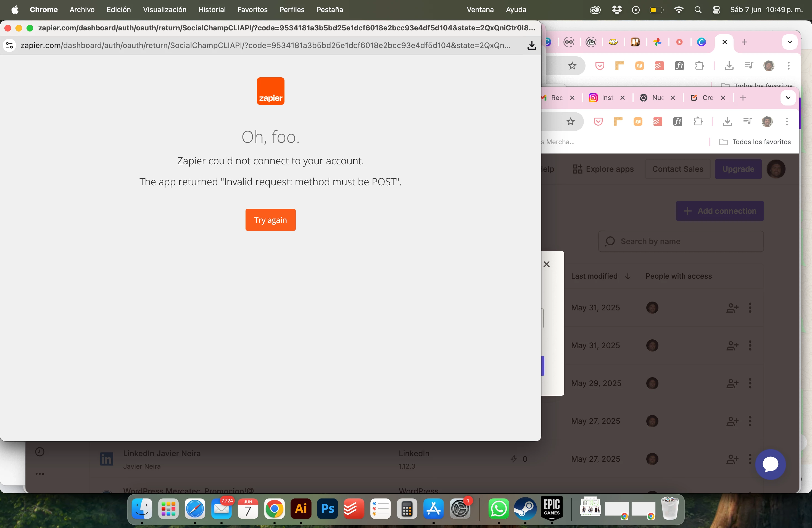The width and height of the screenshot is (812, 528).
Task: Click the Dropbox menu bar icon
Action: click(616, 10)
